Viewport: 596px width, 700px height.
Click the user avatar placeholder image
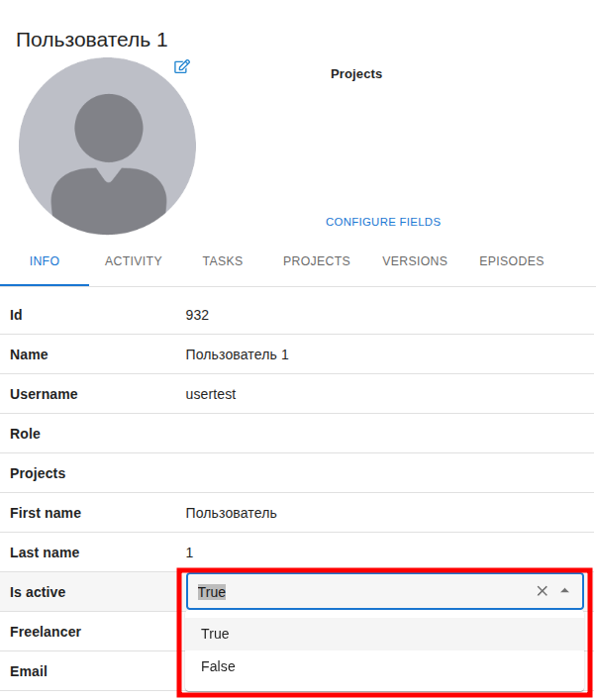[107, 147]
